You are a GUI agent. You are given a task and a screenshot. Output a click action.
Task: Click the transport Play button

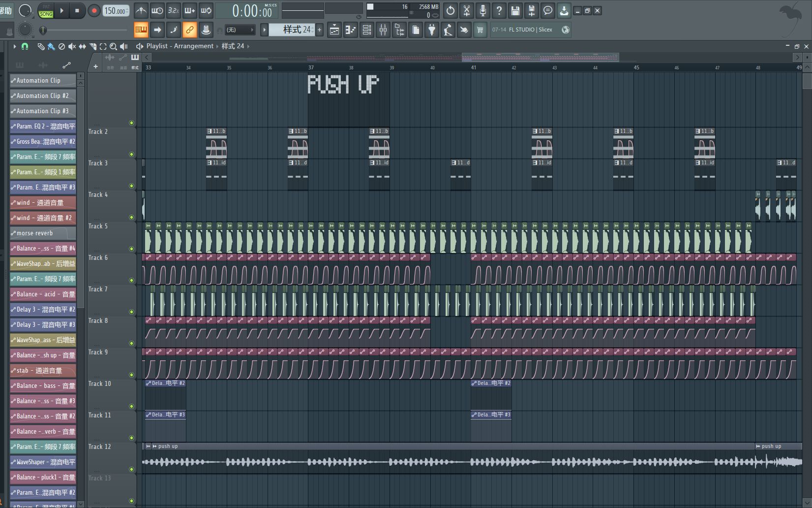pos(62,10)
